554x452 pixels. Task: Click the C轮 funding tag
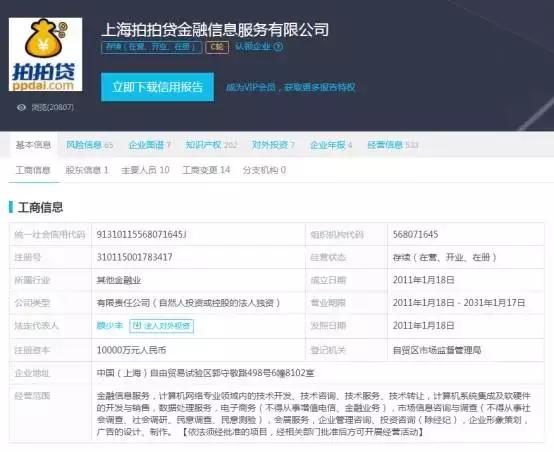(x=217, y=47)
